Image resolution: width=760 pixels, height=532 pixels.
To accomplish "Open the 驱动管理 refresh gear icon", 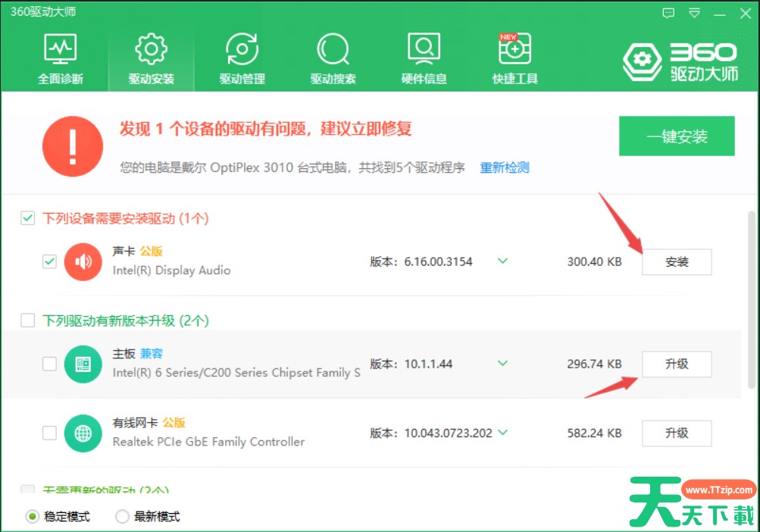I will coord(242,49).
